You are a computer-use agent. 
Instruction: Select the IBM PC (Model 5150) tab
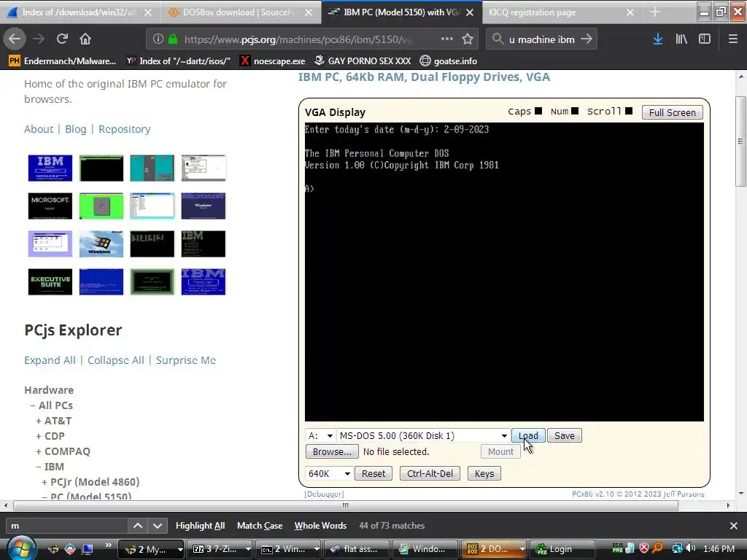pos(401,12)
